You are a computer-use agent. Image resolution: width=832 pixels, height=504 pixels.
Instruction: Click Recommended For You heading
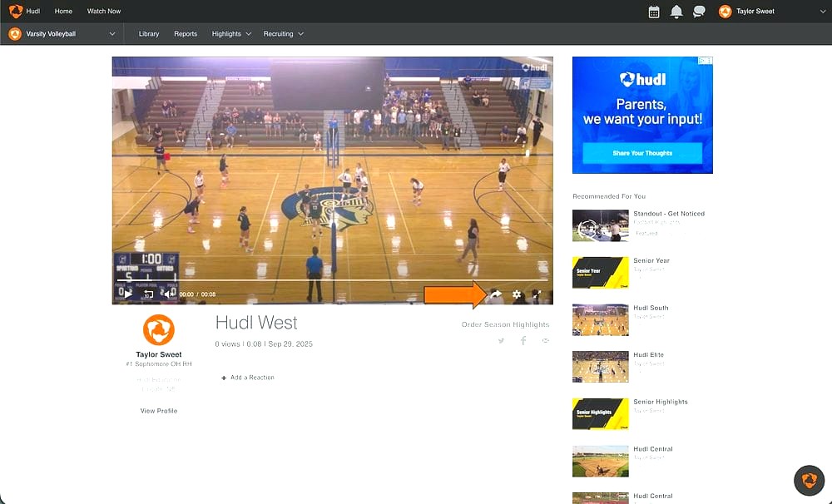(x=609, y=196)
